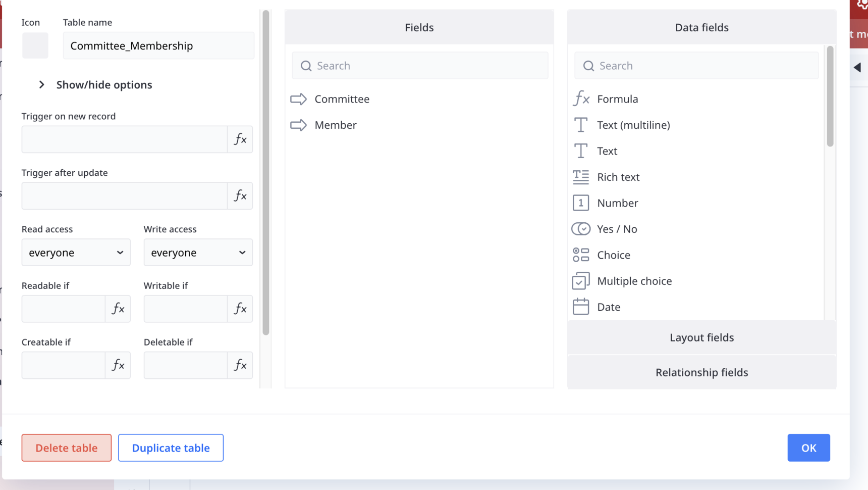Add a Yes / No toggle field
The height and width of the screenshot is (490, 868).
click(x=616, y=229)
